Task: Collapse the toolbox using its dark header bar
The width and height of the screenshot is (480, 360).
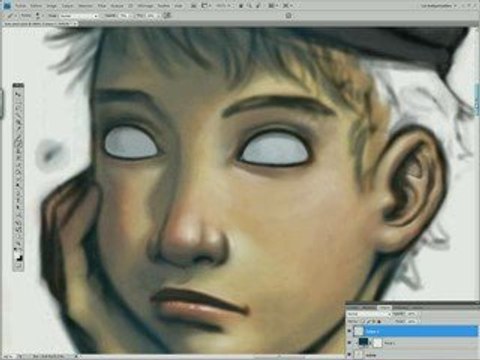Action: click(18, 86)
